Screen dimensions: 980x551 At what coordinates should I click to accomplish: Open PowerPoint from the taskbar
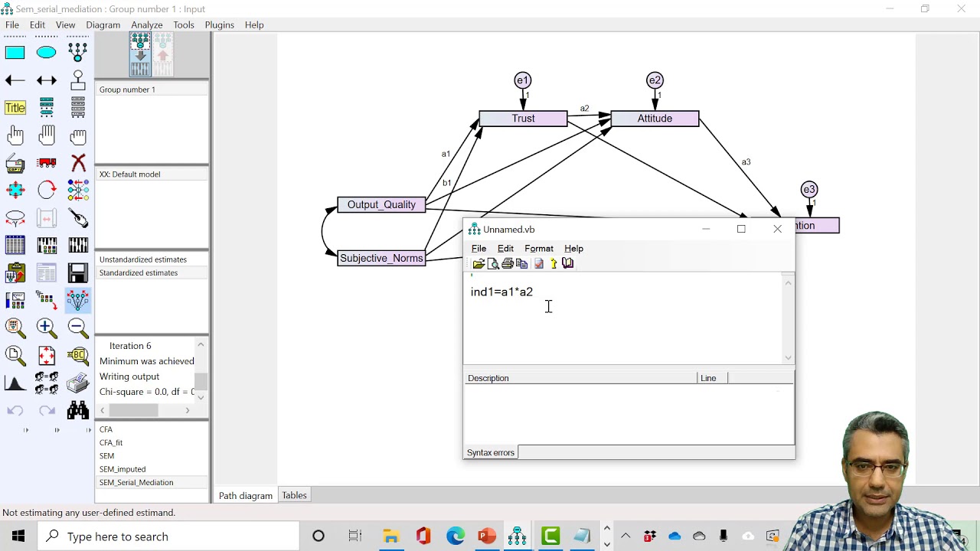[487, 536]
